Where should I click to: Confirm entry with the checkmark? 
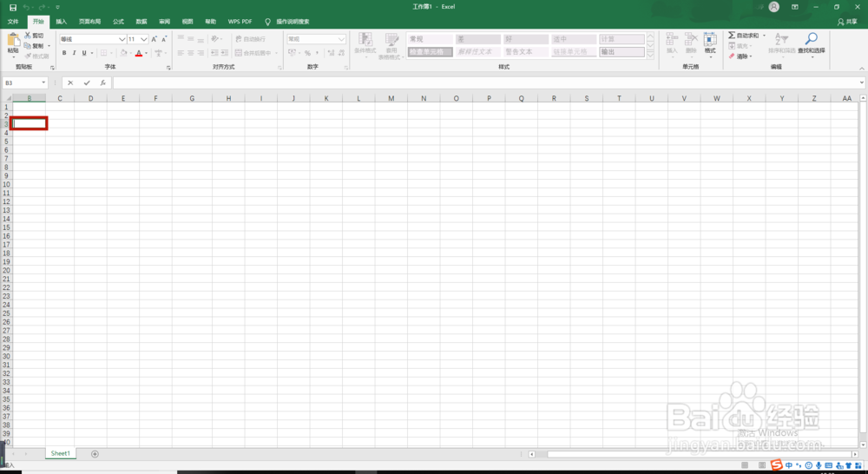pyautogui.click(x=86, y=83)
